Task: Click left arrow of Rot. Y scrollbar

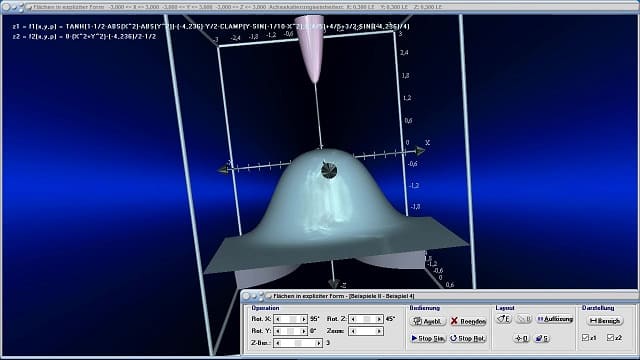Action: pos(278,331)
